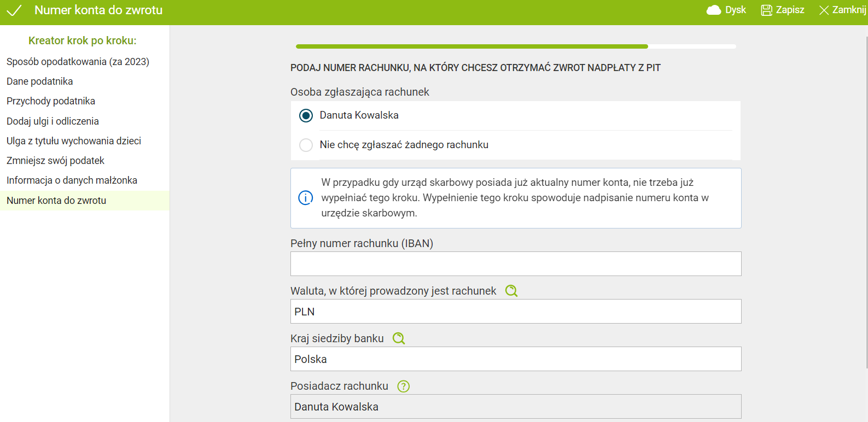Go to Sposób opodatkowania (za 2023) step

(78, 62)
